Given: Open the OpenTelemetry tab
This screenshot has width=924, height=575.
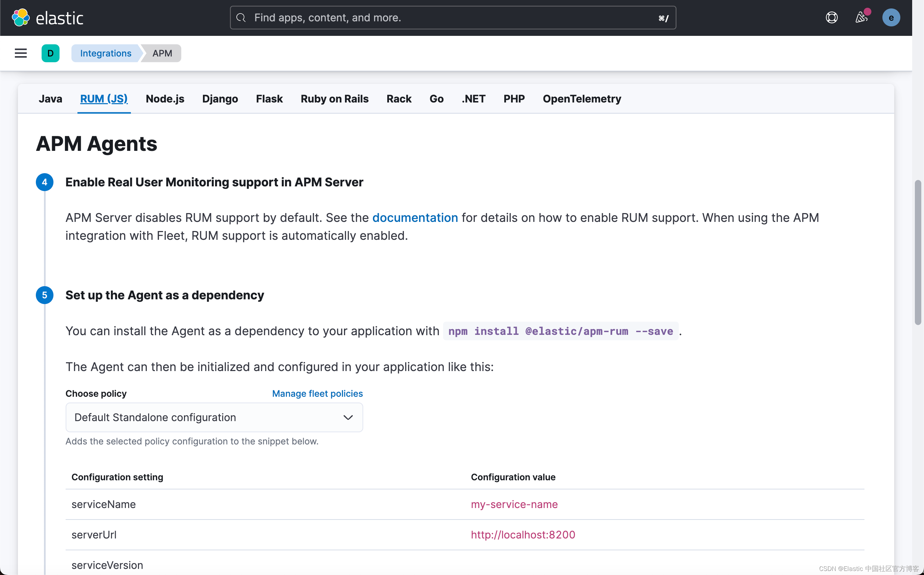Looking at the screenshot, I should (x=582, y=99).
